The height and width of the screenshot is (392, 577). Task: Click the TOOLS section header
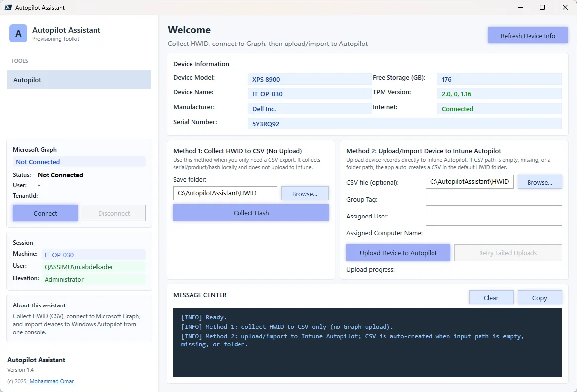pos(19,61)
